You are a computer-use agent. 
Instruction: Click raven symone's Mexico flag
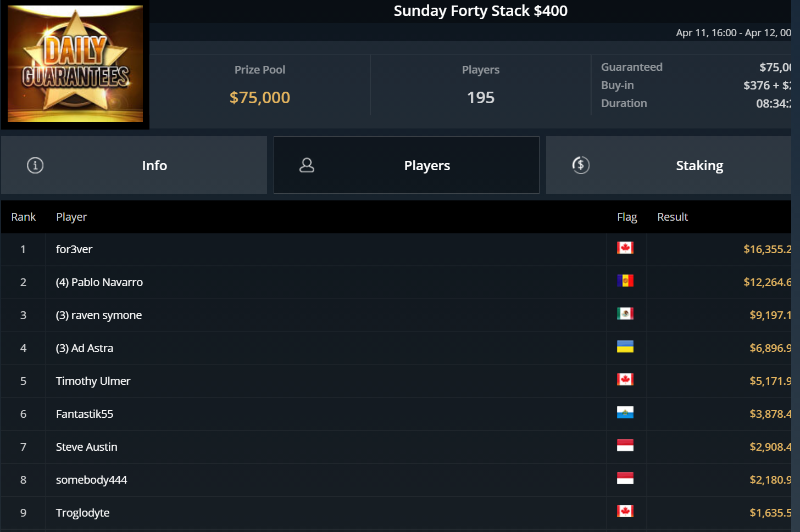625,313
